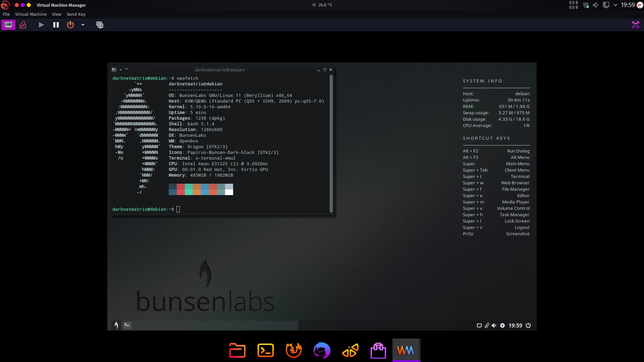Click the terminal entry in guest taskbar
The width and height of the screenshot is (644, 362).
tap(127, 325)
